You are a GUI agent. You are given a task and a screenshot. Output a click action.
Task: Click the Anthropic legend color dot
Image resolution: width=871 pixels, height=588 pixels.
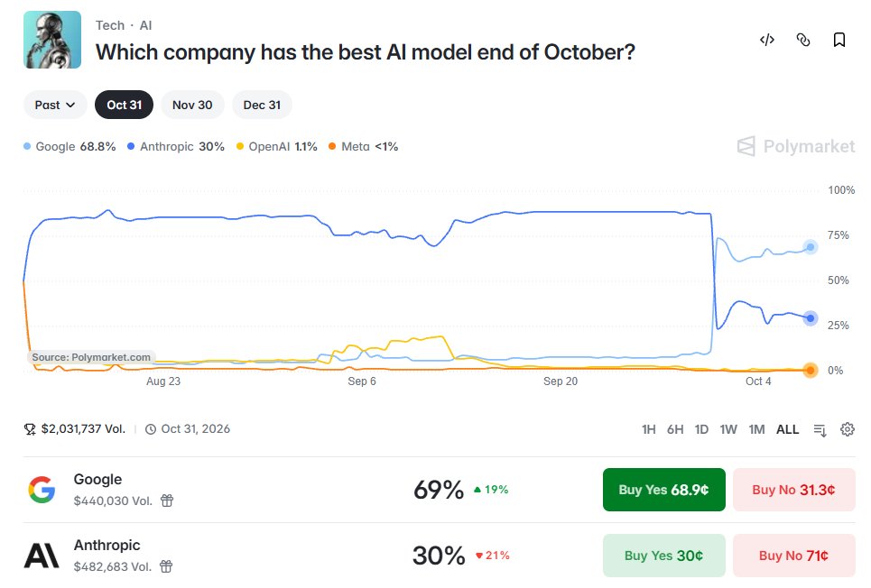coord(131,147)
